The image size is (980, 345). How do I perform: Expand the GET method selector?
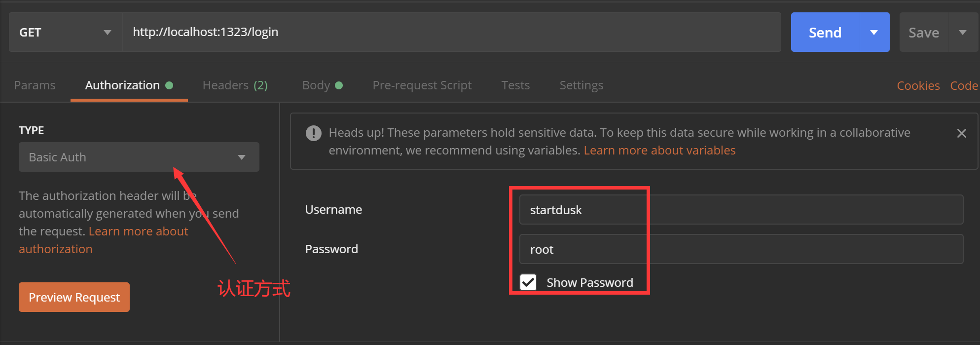click(66, 33)
